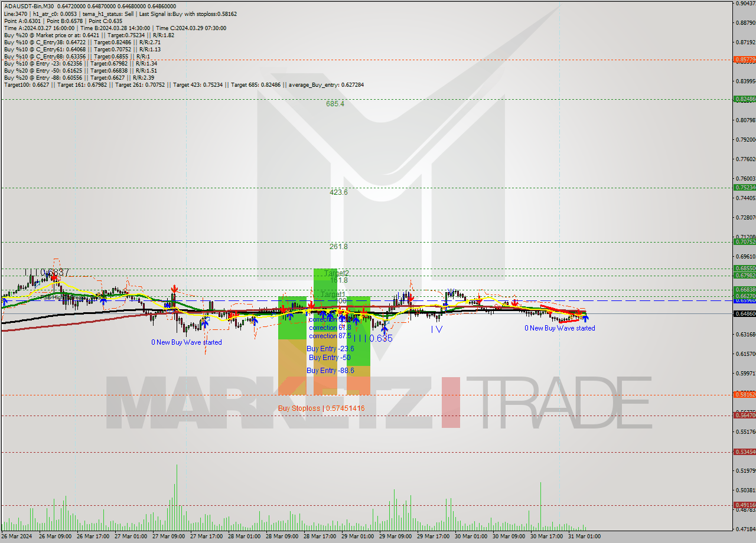Click the 'I V' wave label
The image size is (756, 543).
[436, 329]
